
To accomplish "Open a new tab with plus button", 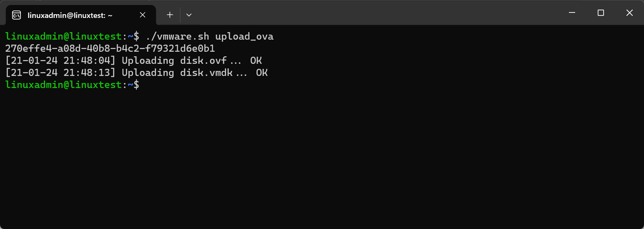I will point(170,15).
